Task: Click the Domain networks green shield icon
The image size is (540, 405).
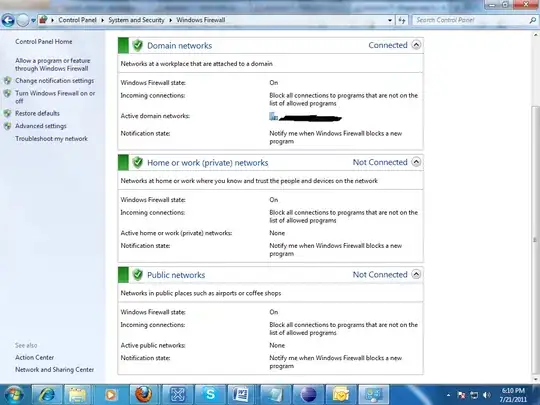Action: tap(137, 45)
